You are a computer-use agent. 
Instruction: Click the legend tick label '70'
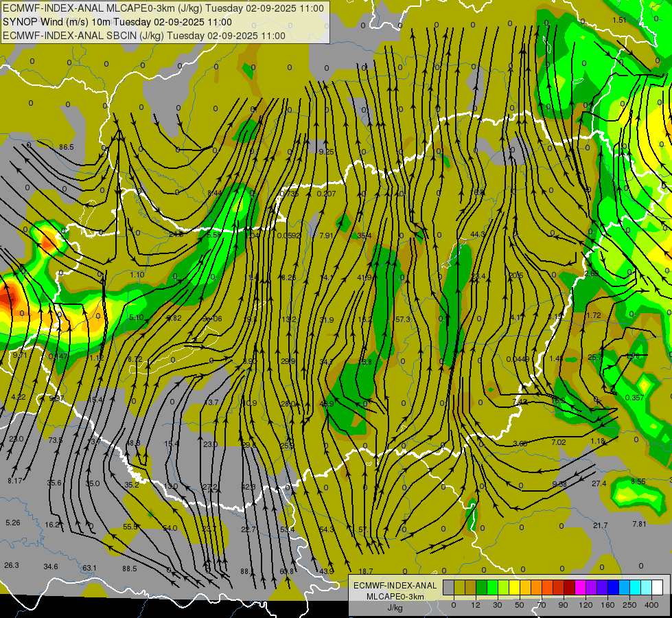tap(542, 605)
